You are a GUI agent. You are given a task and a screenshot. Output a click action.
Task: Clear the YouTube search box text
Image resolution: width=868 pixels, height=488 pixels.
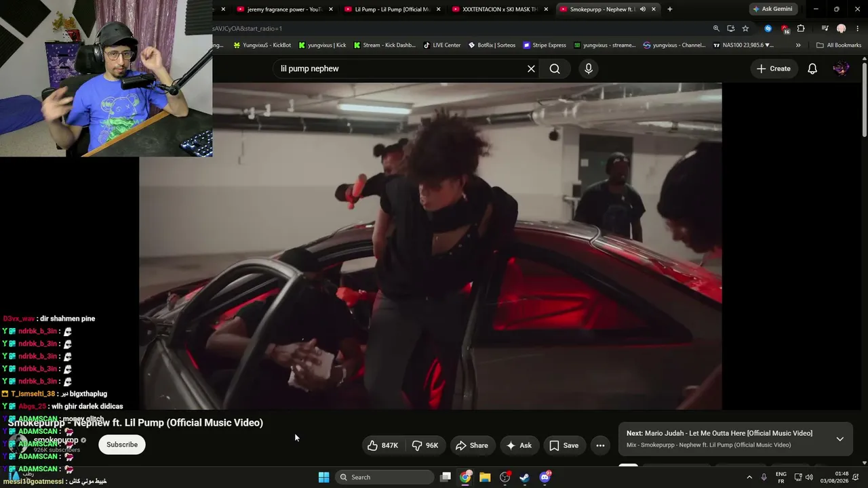[x=531, y=68]
